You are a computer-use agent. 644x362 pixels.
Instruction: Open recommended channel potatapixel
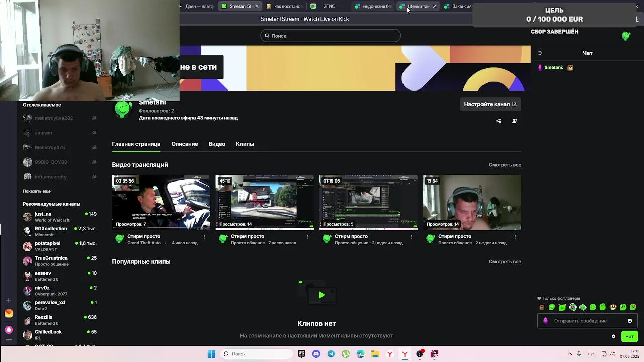(59, 246)
